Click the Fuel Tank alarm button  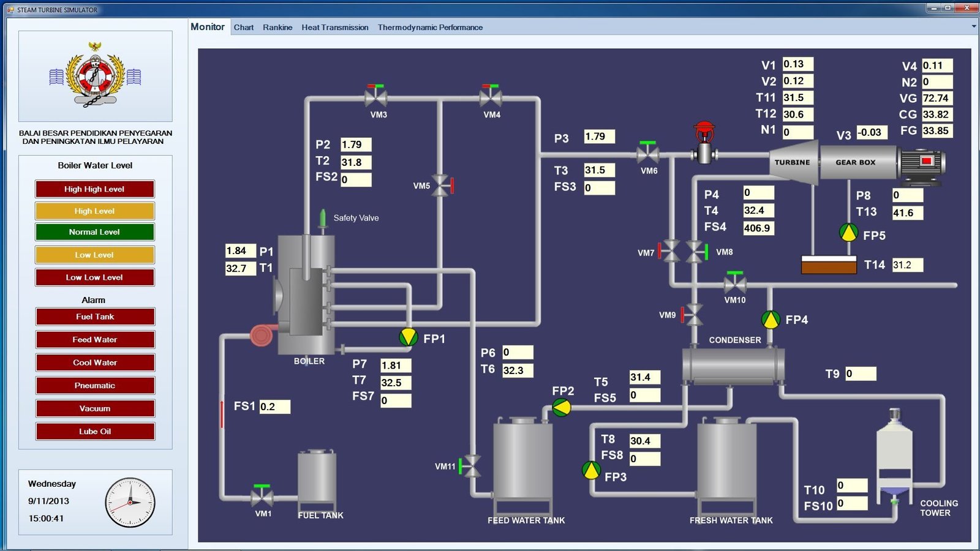pos(95,317)
